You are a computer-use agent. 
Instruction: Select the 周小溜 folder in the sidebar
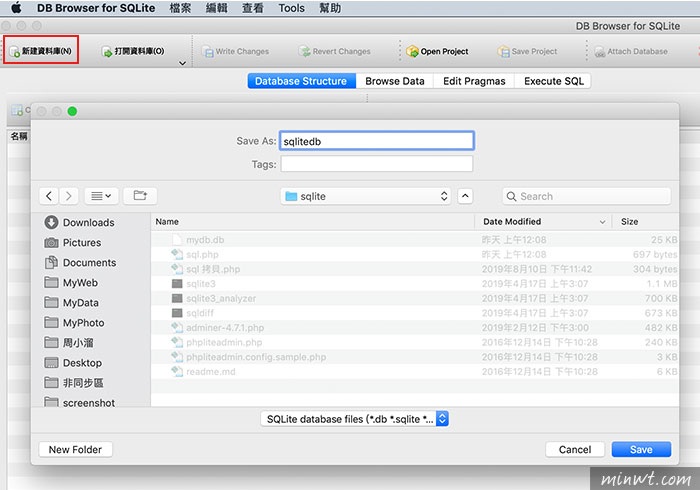[x=69, y=343]
